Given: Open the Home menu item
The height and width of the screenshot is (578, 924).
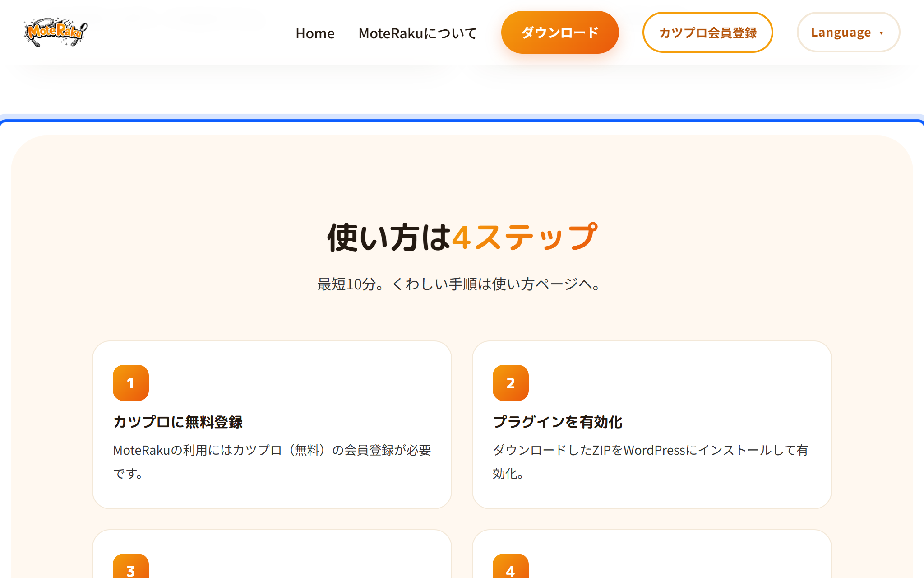Looking at the screenshot, I should click(x=315, y=33).
